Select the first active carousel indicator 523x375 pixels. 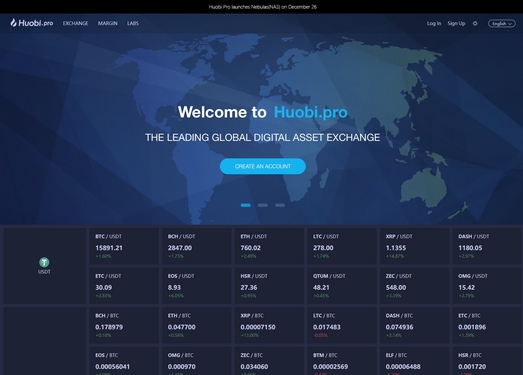click(x=245, y=205)
